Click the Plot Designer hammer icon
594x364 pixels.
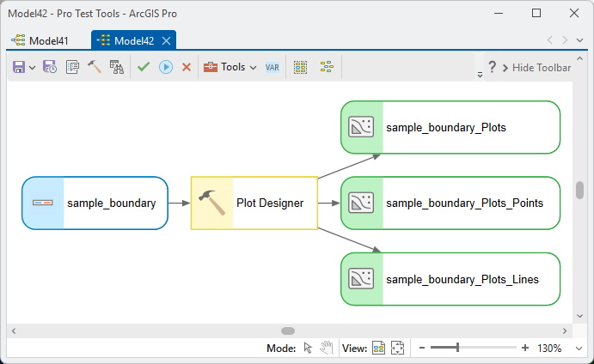tap(212, 203)
